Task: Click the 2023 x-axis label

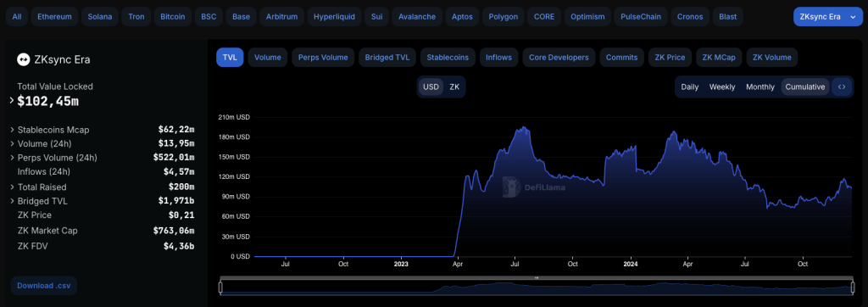Action: click(401, 265)
